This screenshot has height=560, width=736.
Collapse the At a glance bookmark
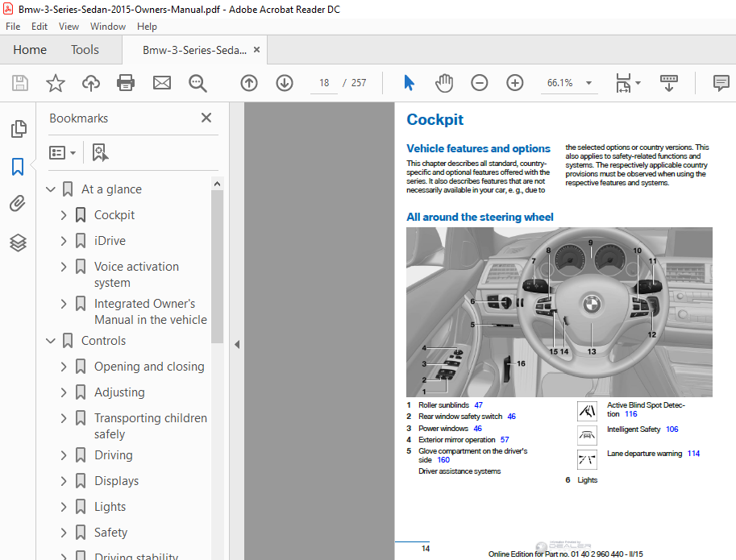pyautogui.click(x=51, y=189)
